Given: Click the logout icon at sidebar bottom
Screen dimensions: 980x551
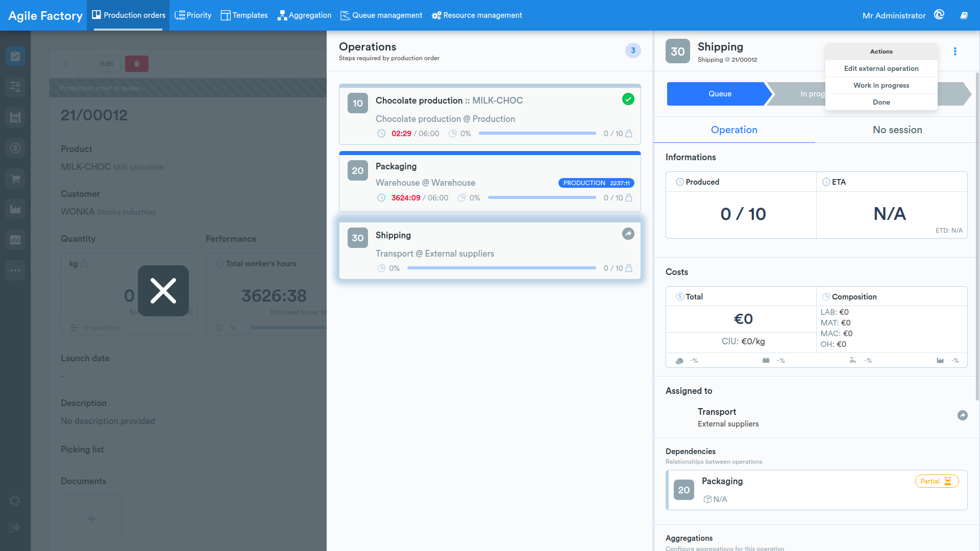Looking at the screenshot, I should [x=15, y=528].
